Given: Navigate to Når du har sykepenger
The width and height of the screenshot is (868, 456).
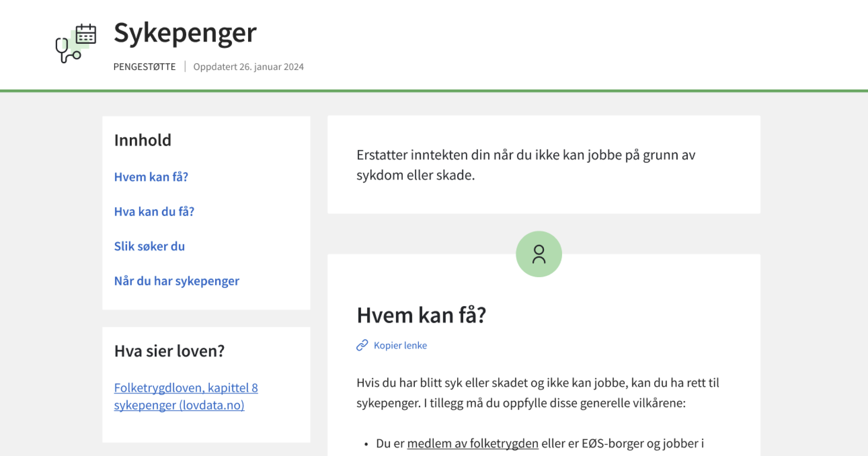Looking at the screenshot, I should (x=176, y=281).
